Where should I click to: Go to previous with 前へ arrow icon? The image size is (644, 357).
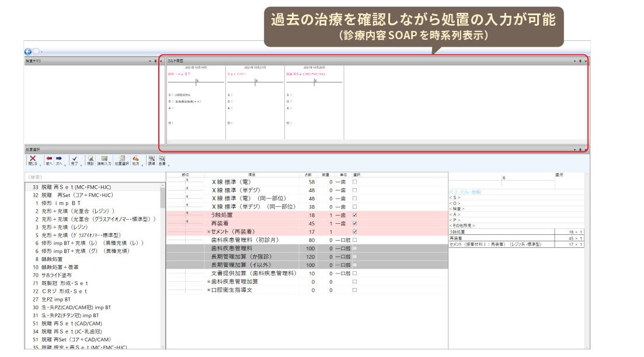click(x=49, y=158)
